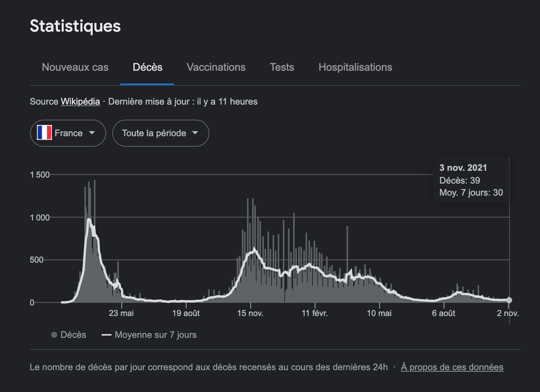Open the Toute la période dropdown
Image resolution: width=540 pixels, height=392 pixels.
click(154, 133)
